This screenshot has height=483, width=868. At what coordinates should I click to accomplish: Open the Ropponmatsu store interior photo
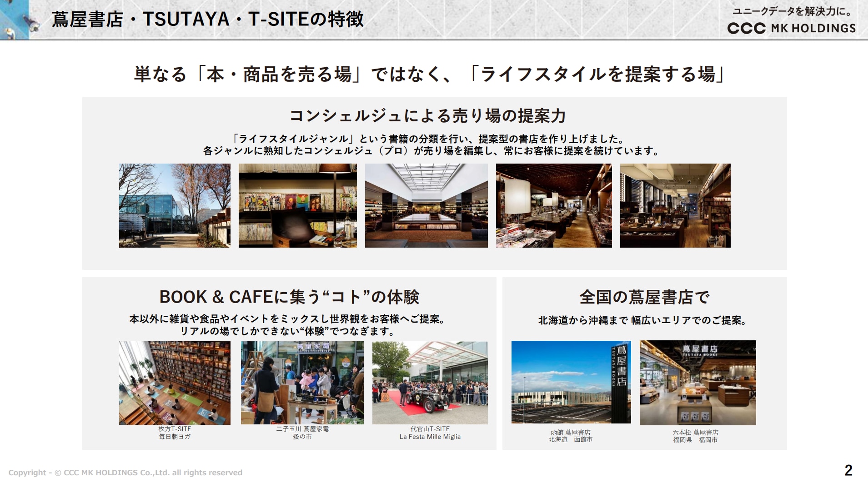point(698,383)
